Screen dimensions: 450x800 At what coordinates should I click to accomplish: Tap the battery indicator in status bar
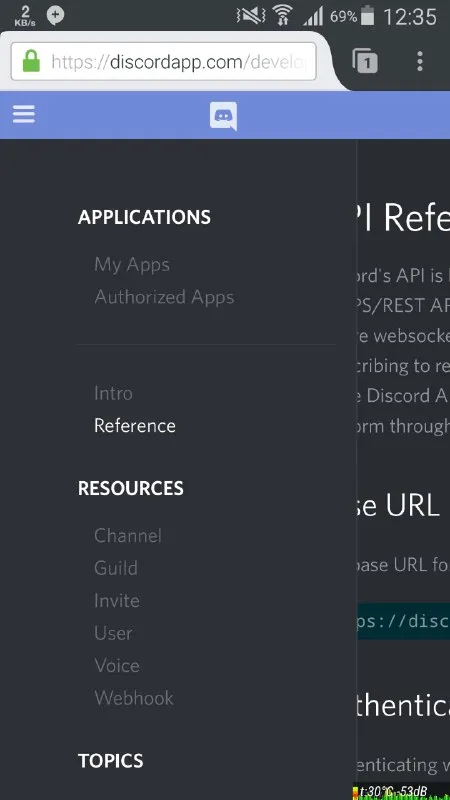click(x=367, y=16)
